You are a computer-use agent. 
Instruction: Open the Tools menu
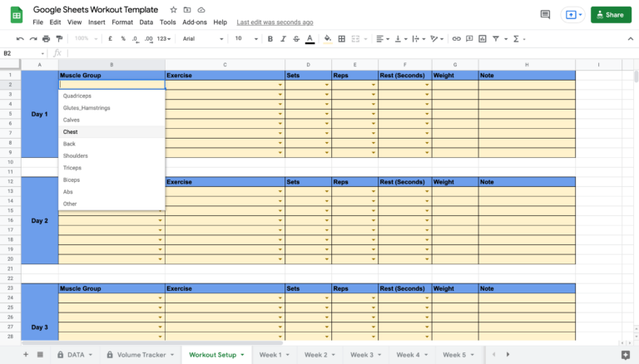click(x=167, y=22)
